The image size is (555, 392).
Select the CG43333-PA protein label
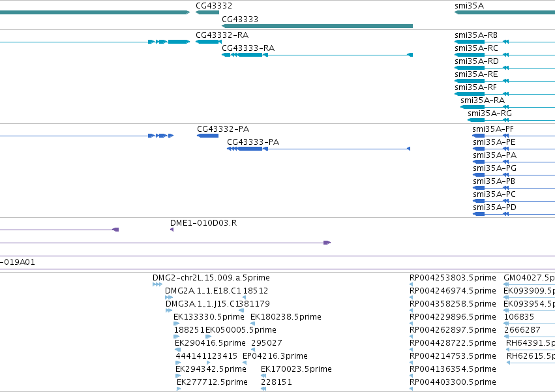(253, 142)
